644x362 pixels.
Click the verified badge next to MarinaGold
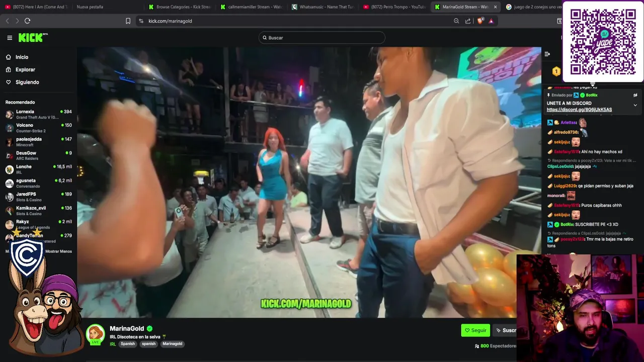149,329
